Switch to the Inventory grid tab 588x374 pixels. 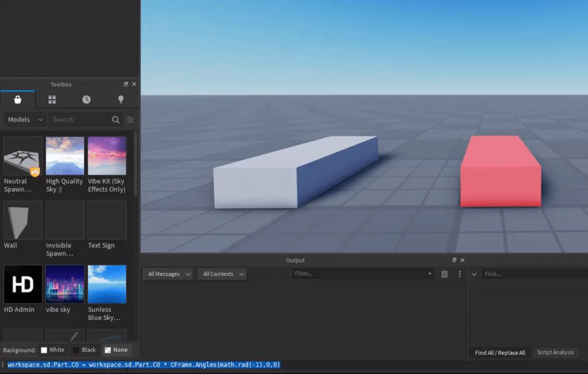coord(52,100)
